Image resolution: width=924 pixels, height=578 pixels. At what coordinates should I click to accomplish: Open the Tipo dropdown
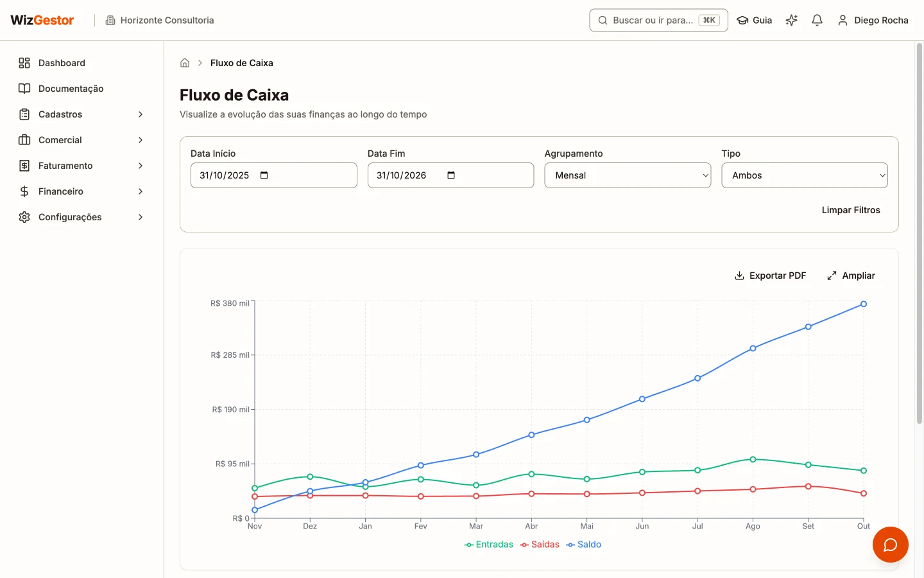(805, 175)
